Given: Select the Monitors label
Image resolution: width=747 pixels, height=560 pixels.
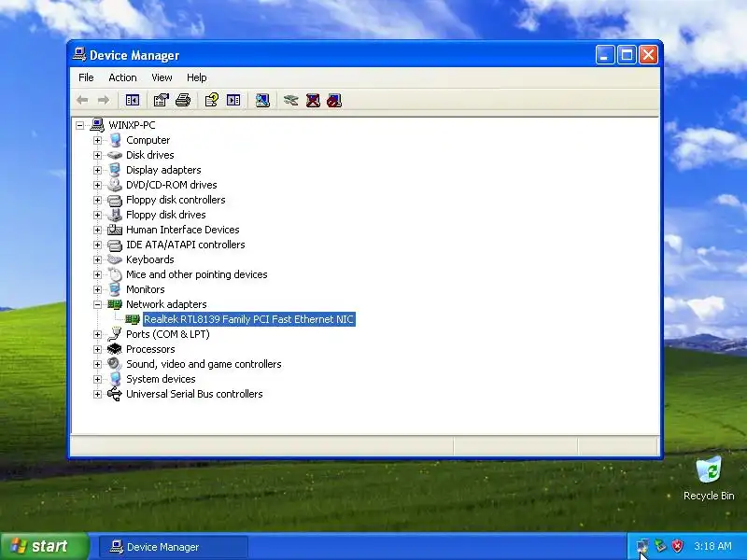Looking at the screenshot, I should [x=146, y=289].
